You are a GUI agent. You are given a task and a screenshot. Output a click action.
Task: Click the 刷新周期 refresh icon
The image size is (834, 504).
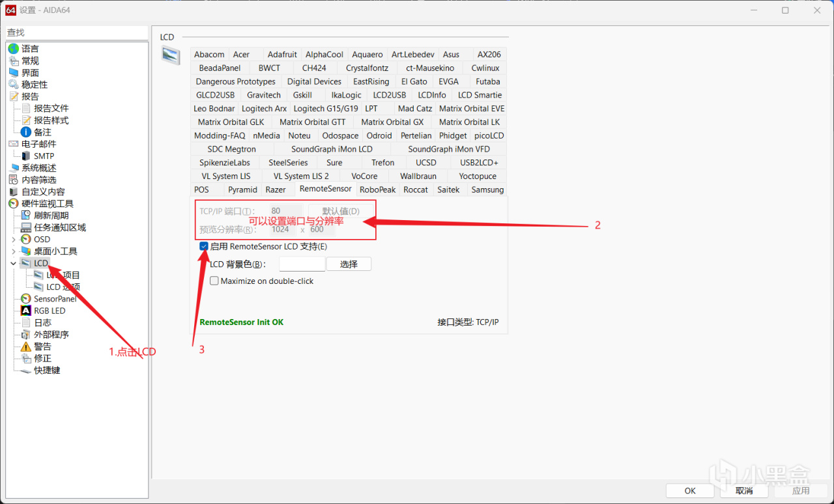pos(26,216)
